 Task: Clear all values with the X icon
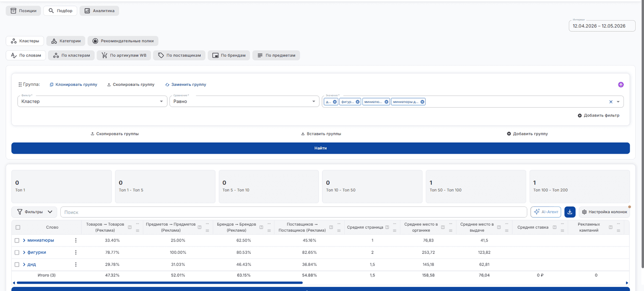pos(611,102)
